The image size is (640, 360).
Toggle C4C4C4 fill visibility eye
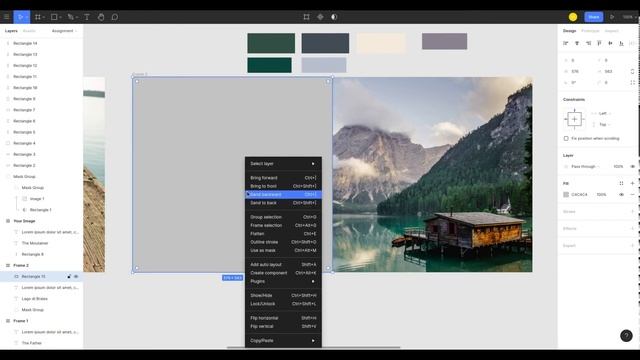(621, 195)
